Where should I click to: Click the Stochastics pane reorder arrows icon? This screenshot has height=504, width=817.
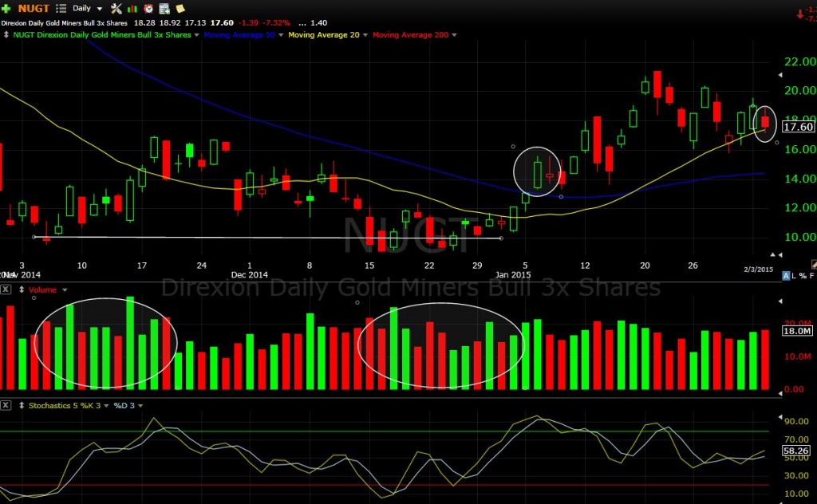pos(22,405)
